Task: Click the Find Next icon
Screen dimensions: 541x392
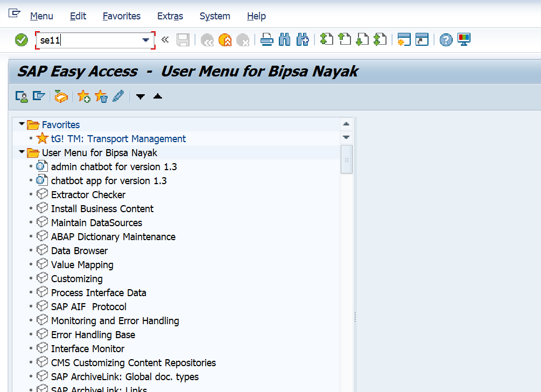Action: click(x=303, y=40)
